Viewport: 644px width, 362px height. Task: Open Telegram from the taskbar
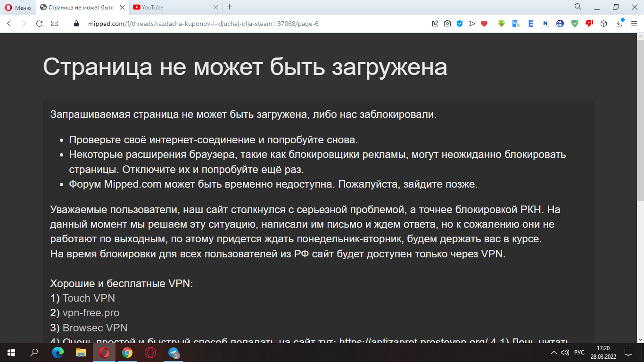click(173, 352)
